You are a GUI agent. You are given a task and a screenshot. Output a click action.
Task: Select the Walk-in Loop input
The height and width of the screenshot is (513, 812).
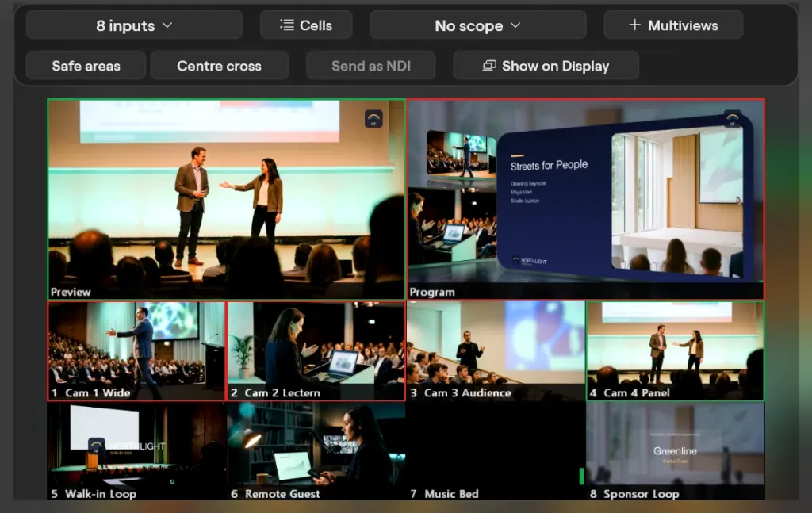(x=136, y=451)
